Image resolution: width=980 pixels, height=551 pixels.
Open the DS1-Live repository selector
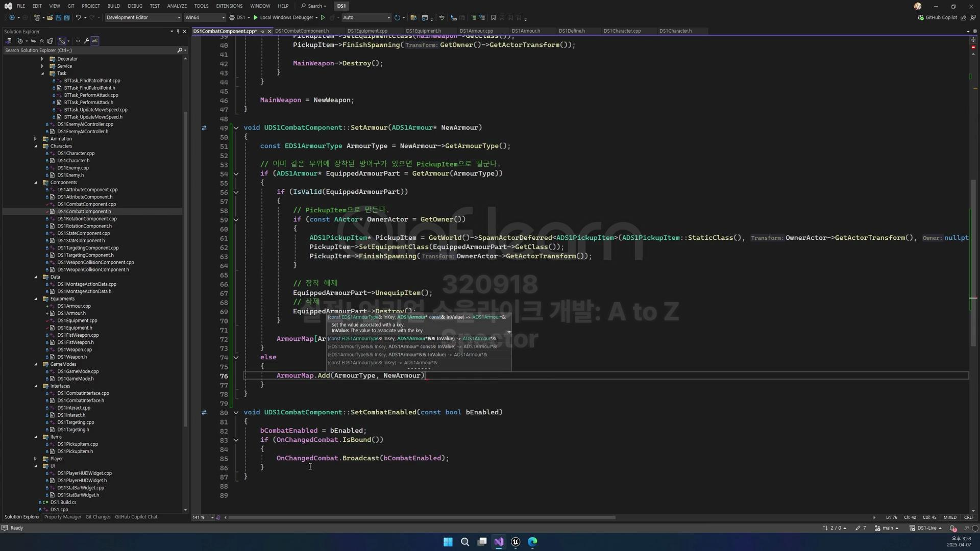click(x=925, y=528)
